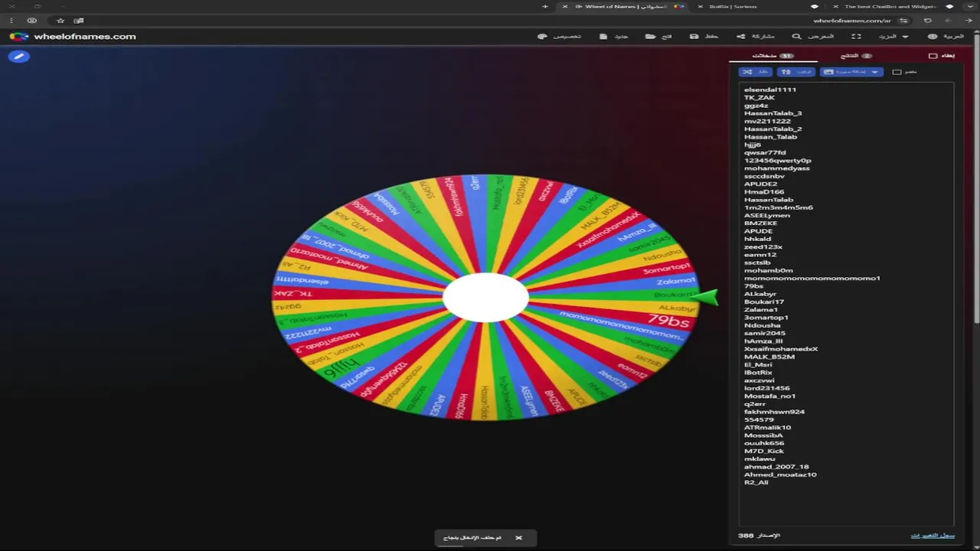The image size is (980, 551).
Task: Click the entry 'lord231456' in the list
Action: (767, 388)
